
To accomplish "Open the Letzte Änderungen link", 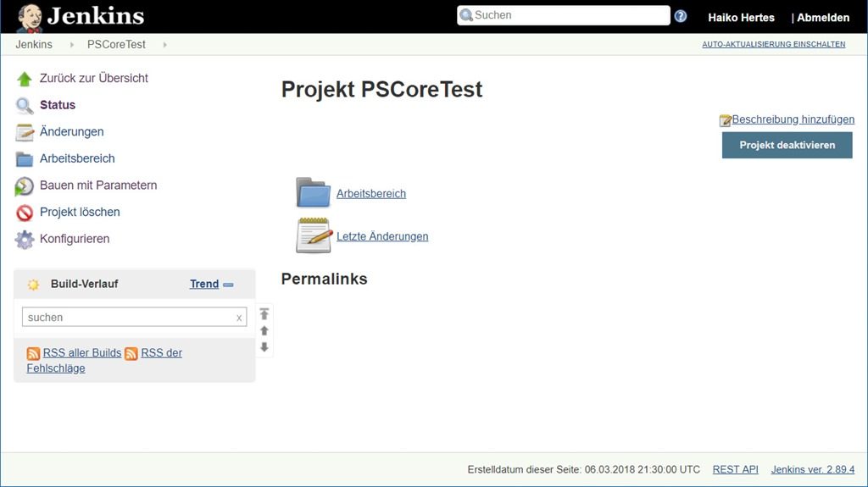I will (x=382, y=236).
